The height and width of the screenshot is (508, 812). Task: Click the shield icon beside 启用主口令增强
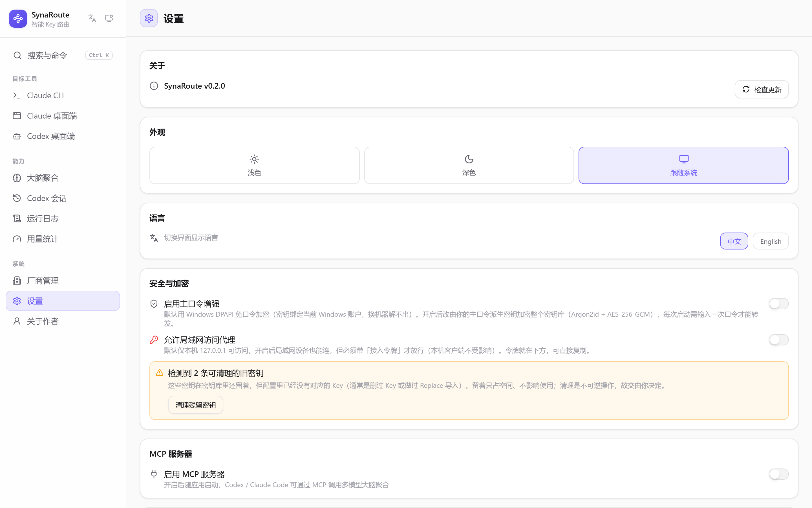154,304
